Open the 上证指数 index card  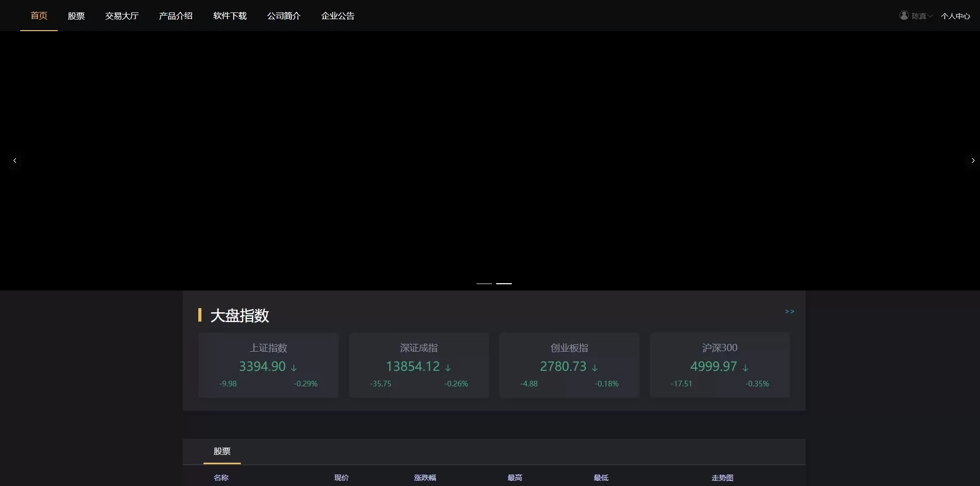[268, 365]
